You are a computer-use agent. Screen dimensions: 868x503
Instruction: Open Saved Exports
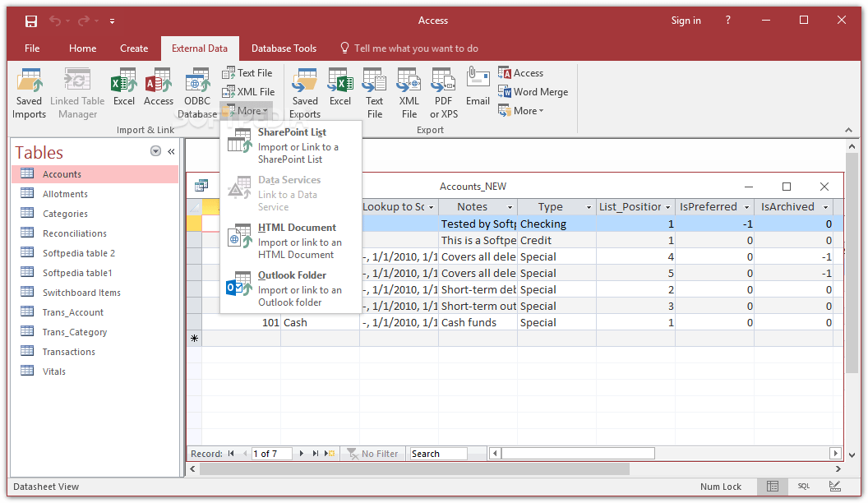coord(305,93)
